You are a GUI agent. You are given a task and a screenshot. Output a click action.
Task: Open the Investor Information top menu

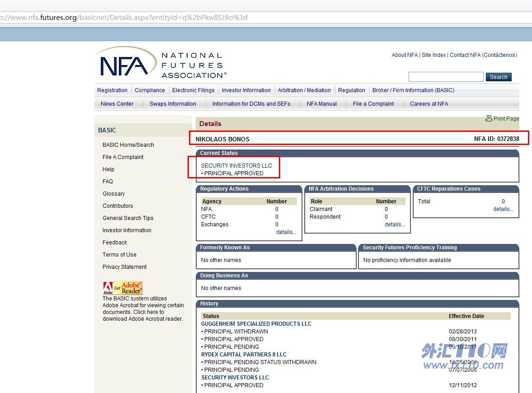pyautogui.click(x=246, y=90)
